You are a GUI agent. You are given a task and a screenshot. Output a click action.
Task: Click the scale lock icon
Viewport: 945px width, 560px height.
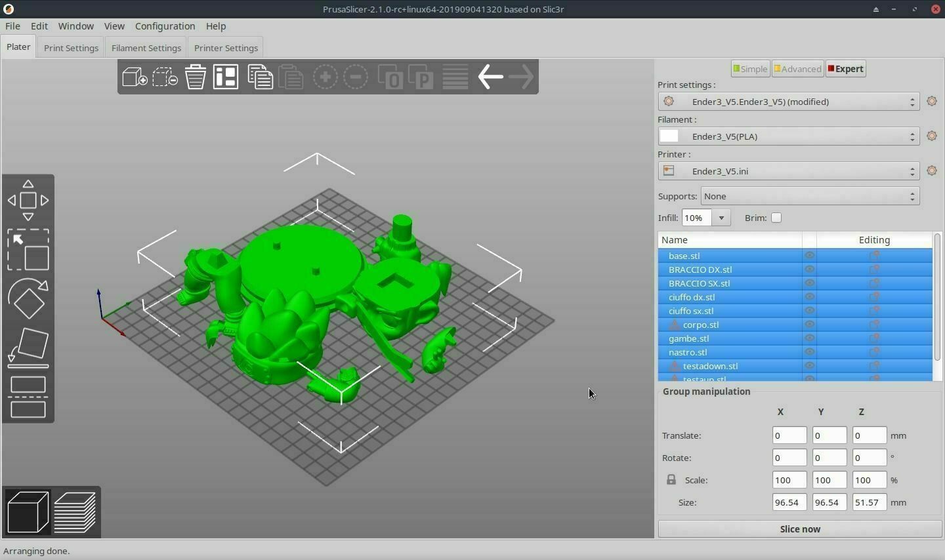pos(671,480)
